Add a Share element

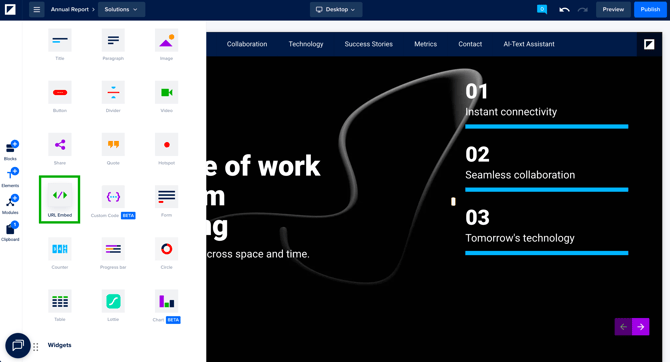60,145
